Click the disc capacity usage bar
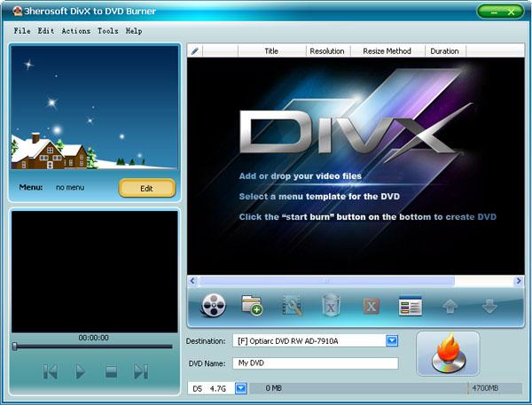The height and width of the screenshot is (405, 532). point(386,388)
